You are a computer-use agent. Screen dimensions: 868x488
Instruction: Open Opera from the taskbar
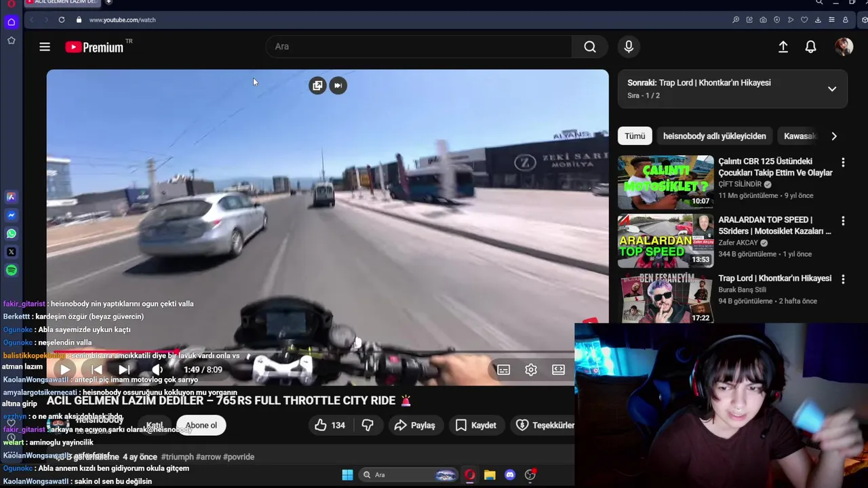[469, 474]
